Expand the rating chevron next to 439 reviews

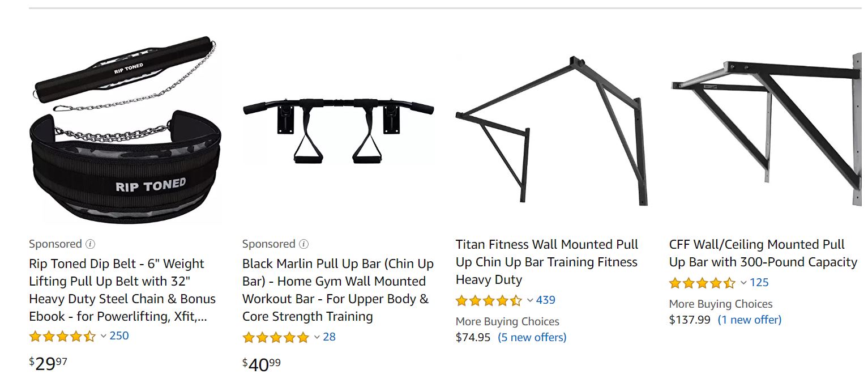point(531,300)
